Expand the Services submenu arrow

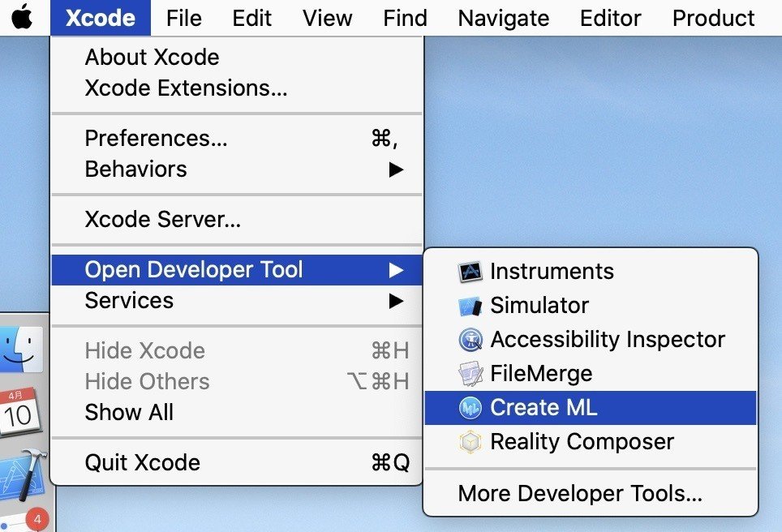point(396,301)
